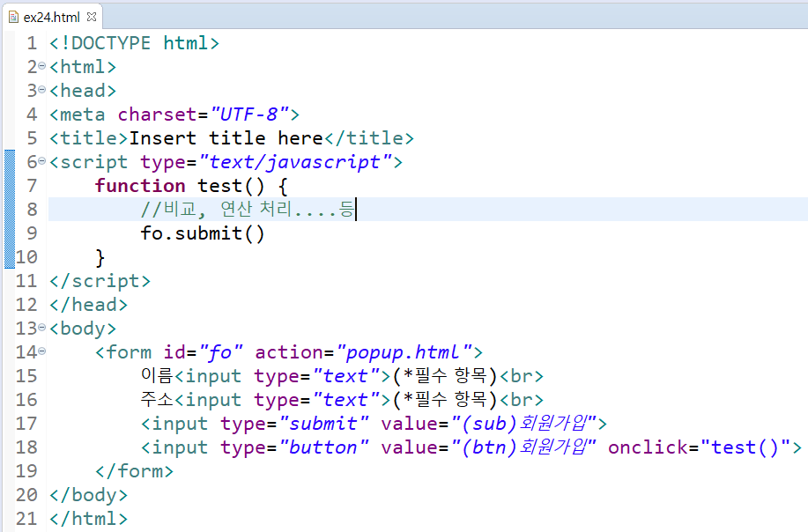Click the "text/javascript" type value

tap(295, 162)
